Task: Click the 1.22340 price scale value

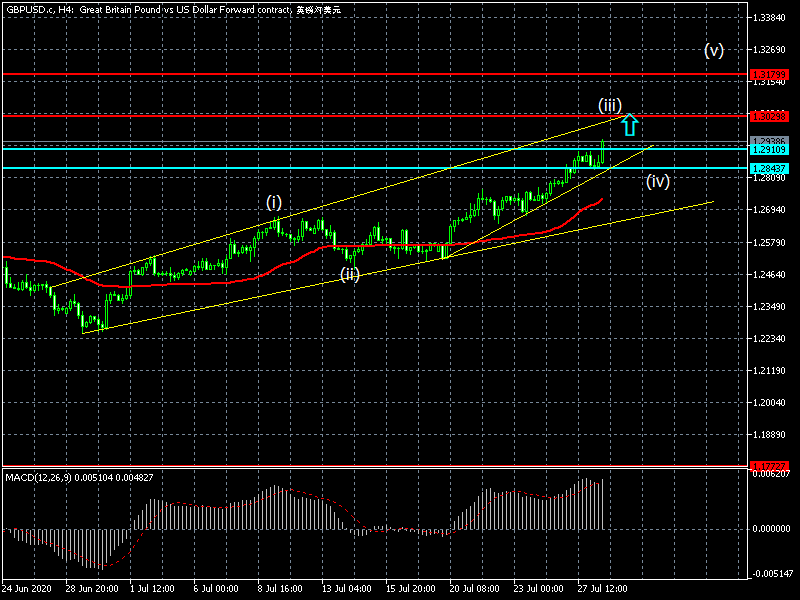Action: (x=769, y=339)
